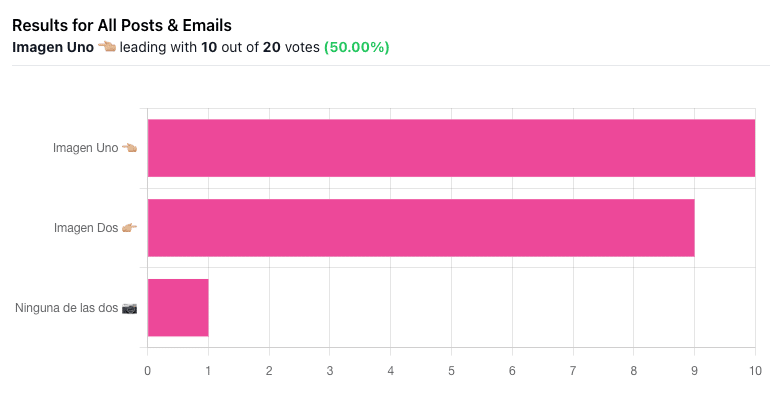Click the Results for All Posts & Emails heading

[122, 25]
